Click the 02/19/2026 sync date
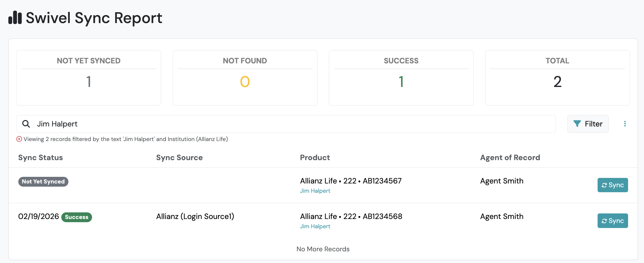This screenshot has width=644, height=263. click(x=38, y=216)
